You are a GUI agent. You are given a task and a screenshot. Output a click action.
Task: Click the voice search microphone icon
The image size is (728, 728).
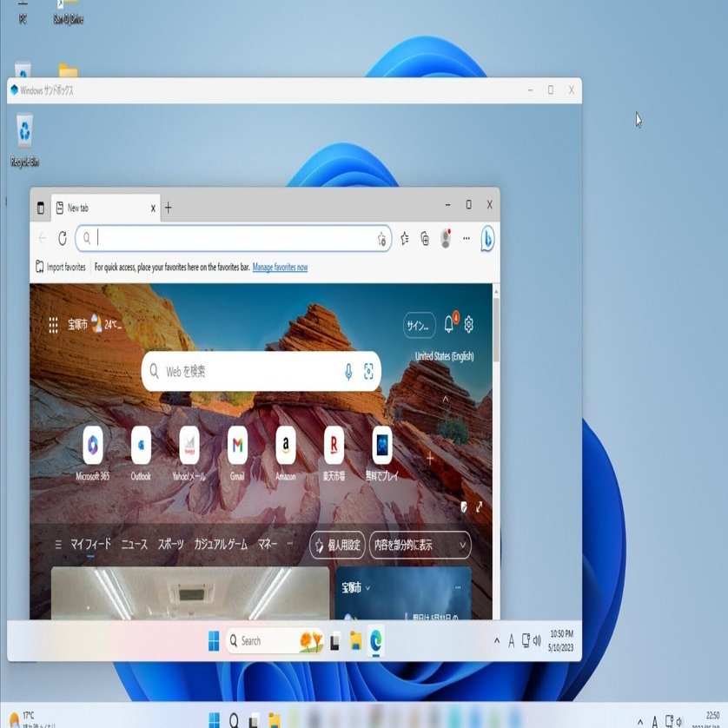click(347, 371)
